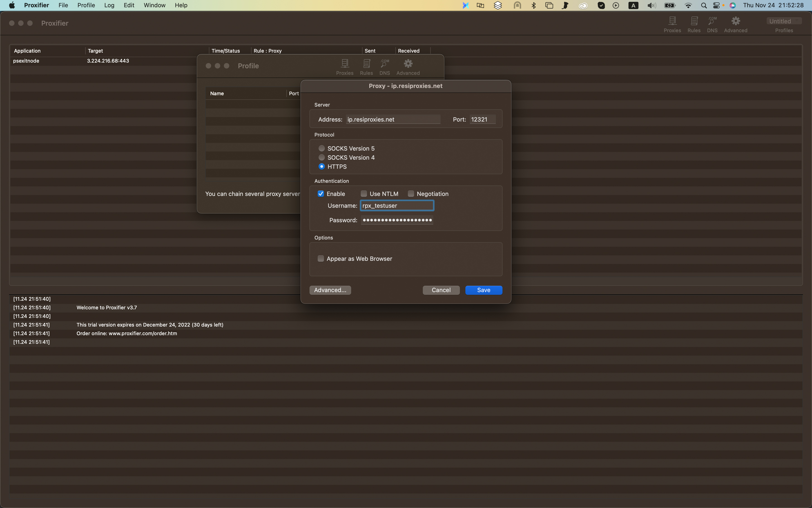Open Control Center in menu bar

coord(716,5)
